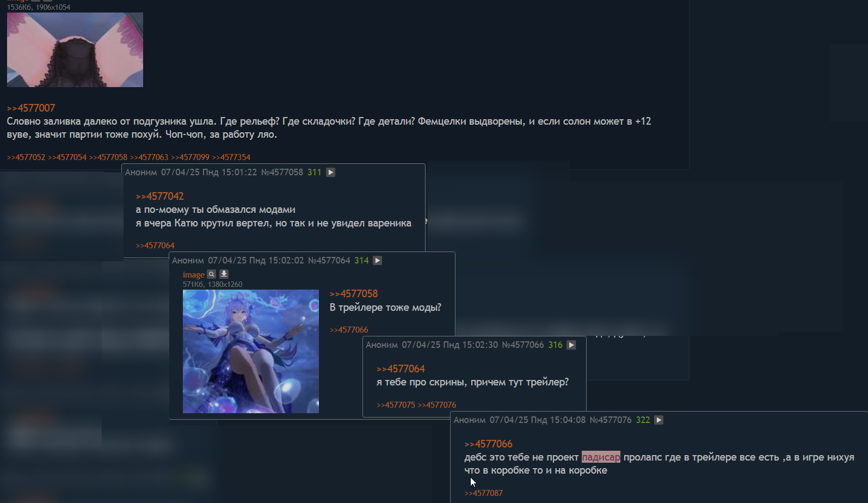Follow the >>4577007 quote link

click(x=31, y=108)
